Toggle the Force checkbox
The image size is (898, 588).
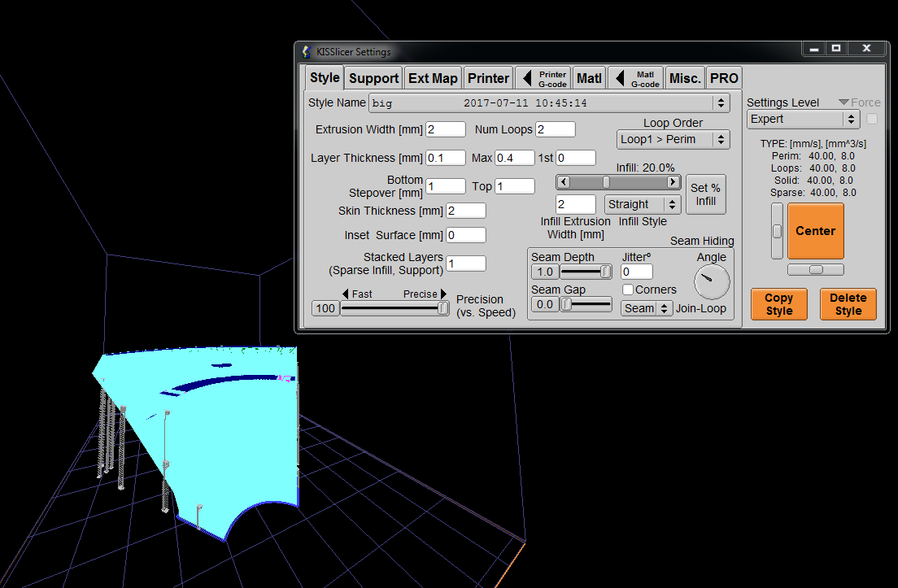(x=872, y=119)
